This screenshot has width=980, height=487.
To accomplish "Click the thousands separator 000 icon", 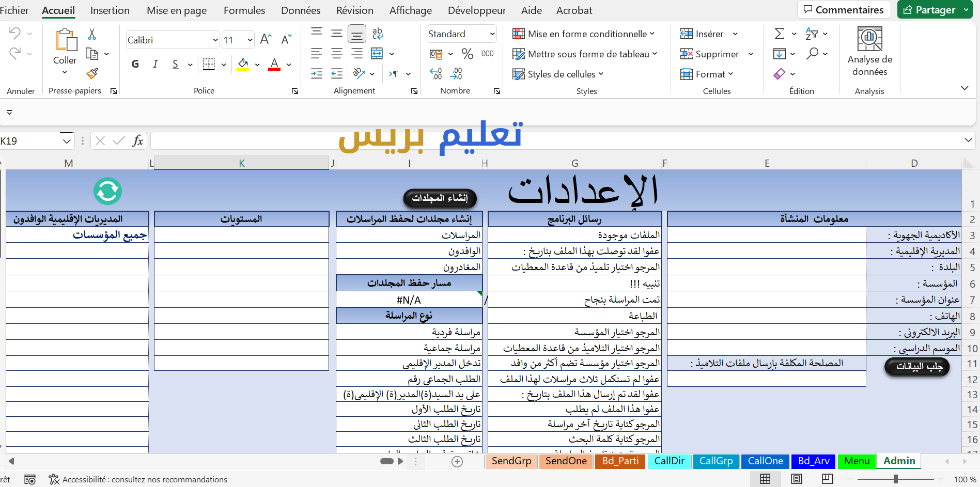I will coord(487,54).
